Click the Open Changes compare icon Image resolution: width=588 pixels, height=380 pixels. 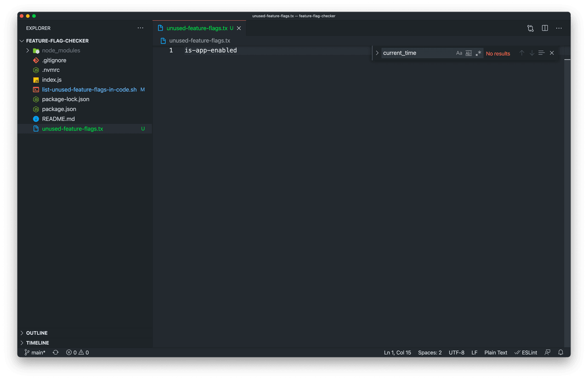531,28
